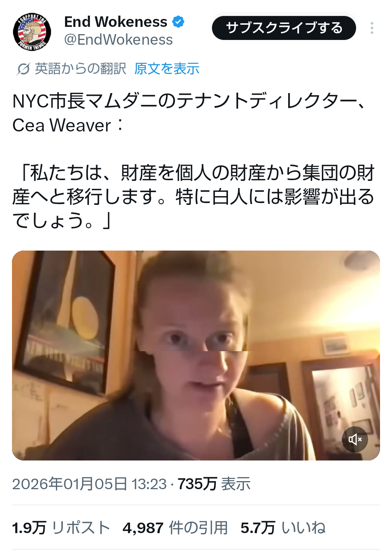Open the End Wokeness display name
This screenshot has height=556, width=392.
pos(115,22)
